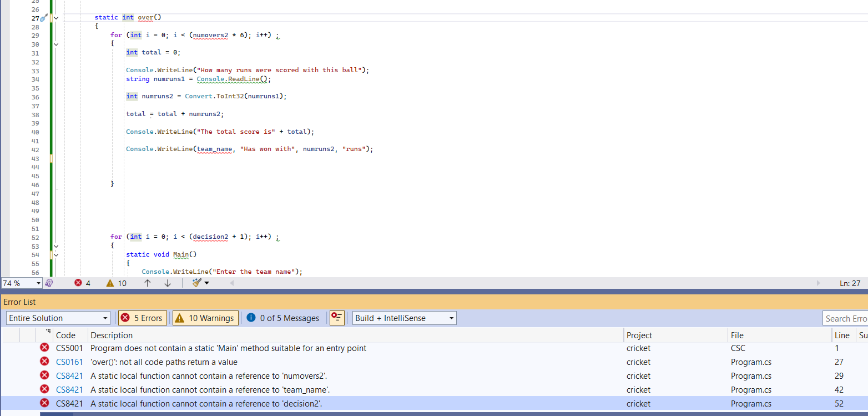Sort error list by Description column
Image resolution: width=868 pixels, height=416 pixels.
point(356,335)
